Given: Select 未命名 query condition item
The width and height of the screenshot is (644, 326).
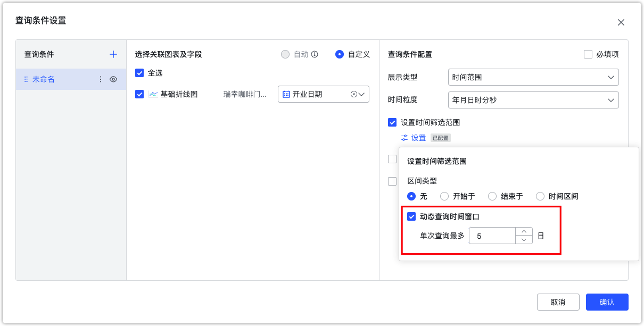Looking at the screenshot, I should (71, 79).
